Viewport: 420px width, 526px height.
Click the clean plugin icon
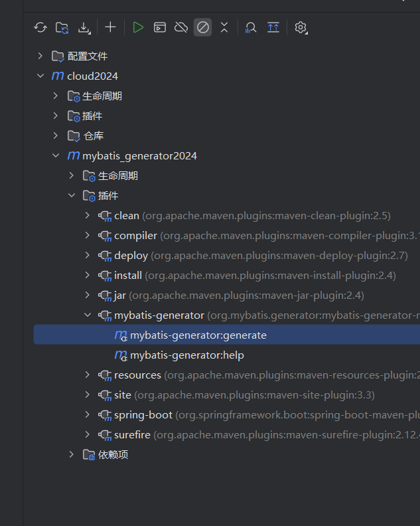pyautogui.click(x=105, y=216)
